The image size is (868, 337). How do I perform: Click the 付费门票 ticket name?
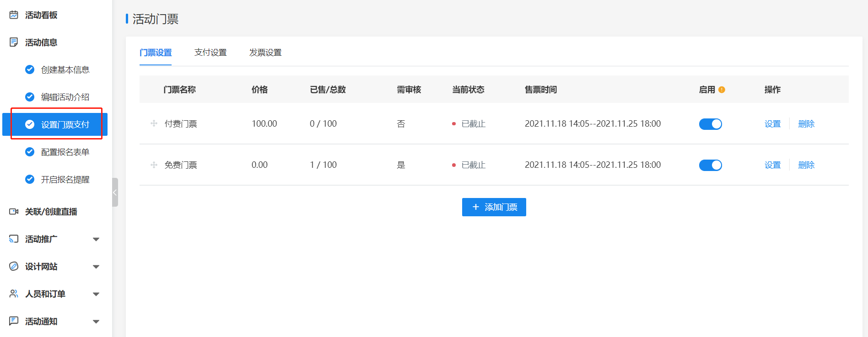tap(181, 124)
